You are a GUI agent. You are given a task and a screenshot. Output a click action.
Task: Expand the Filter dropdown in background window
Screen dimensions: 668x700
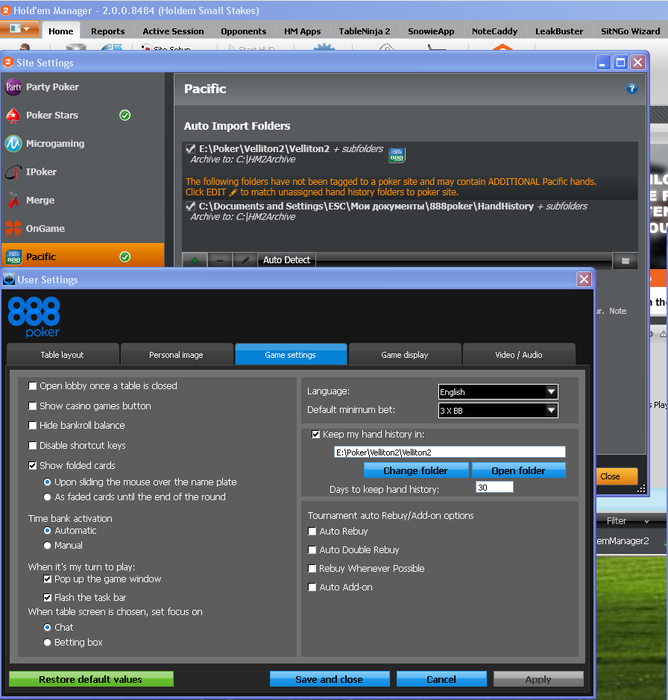646,521
